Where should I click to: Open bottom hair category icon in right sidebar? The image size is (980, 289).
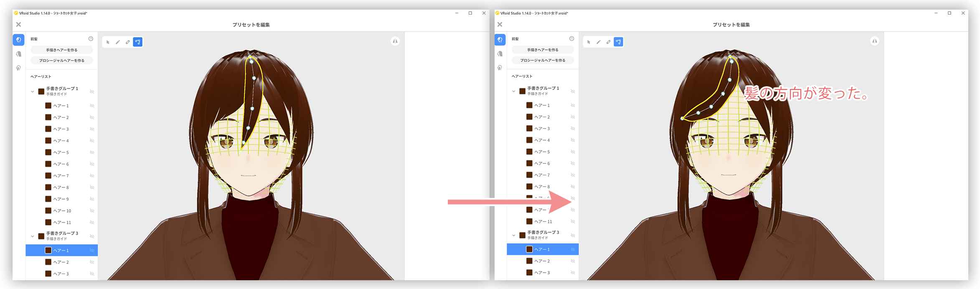[x=500, y=68]
